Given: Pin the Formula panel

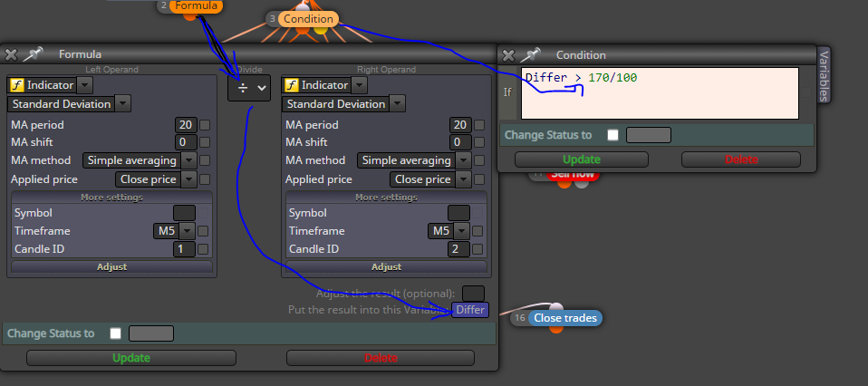Looking at the screenshot, I should click(x=33, y=53).
